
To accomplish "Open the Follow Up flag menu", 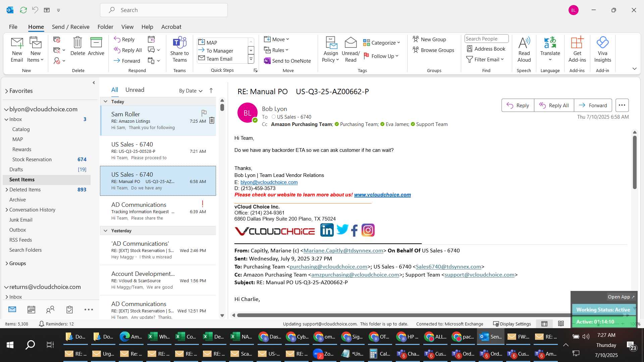I will click(x=381, y=56).
